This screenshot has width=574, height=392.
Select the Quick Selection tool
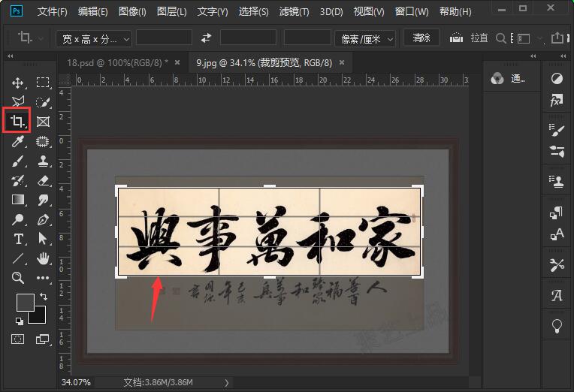43,102
